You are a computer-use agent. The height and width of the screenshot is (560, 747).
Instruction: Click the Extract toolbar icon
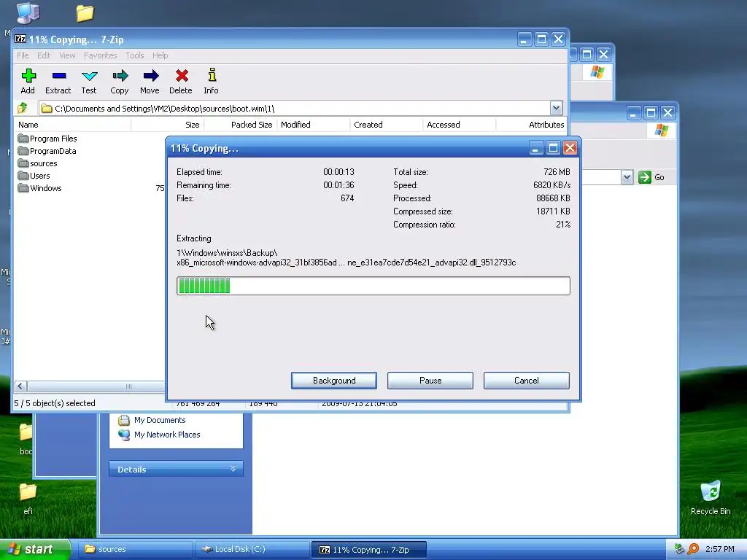pyautogui.click(x=58, y=82)
